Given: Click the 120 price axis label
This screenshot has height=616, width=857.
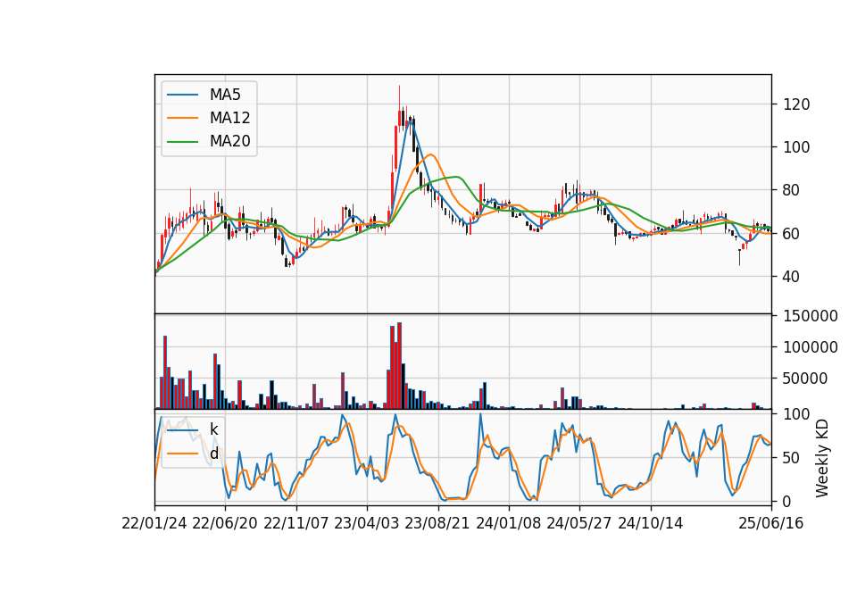Looking at the screenshot, I should pyautogui.click(x=796, y=104).
